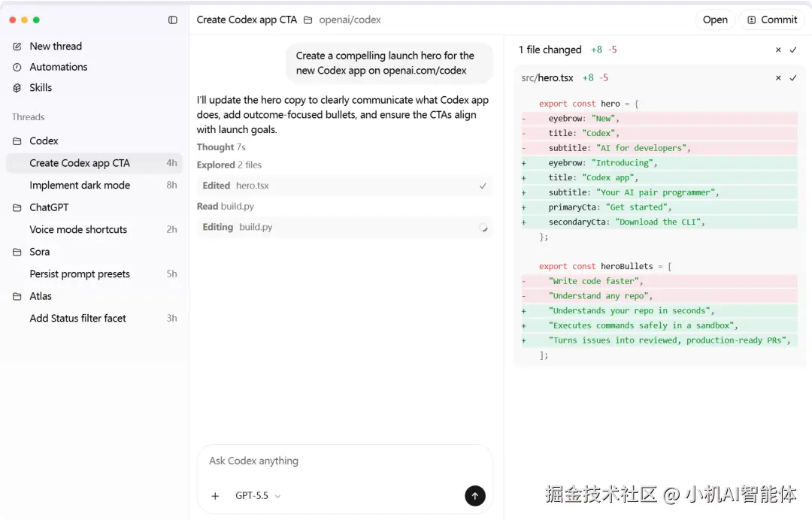
Task: Open the Editing build.py step
Action: [x=344, y=227]
